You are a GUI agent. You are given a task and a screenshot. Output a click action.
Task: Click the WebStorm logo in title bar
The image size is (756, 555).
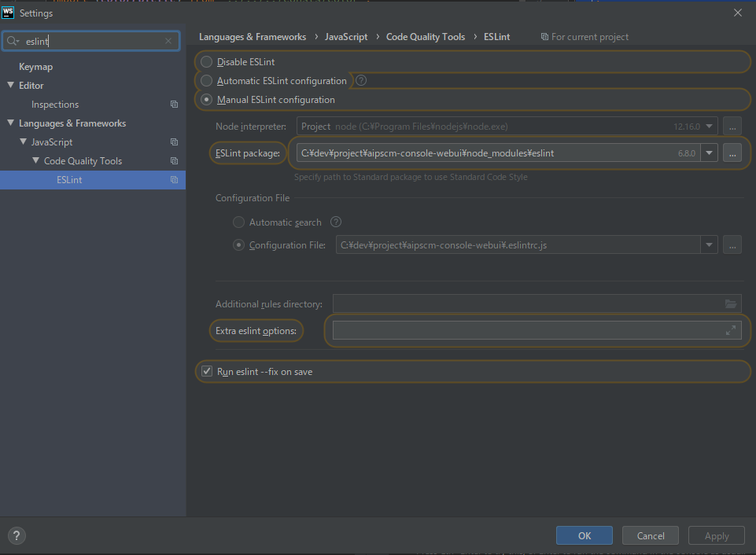(x=8, y=12)
